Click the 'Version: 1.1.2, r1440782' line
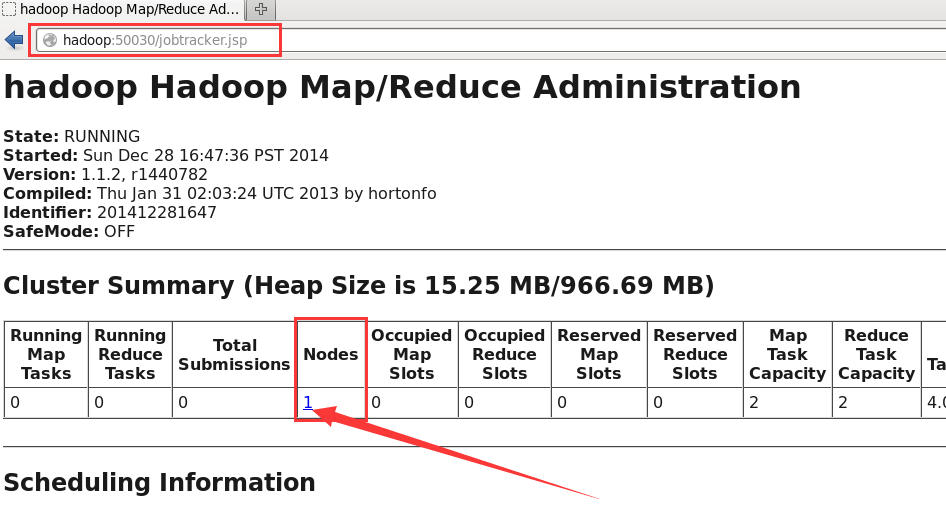 pyautogui.click(x=106, y=174)
